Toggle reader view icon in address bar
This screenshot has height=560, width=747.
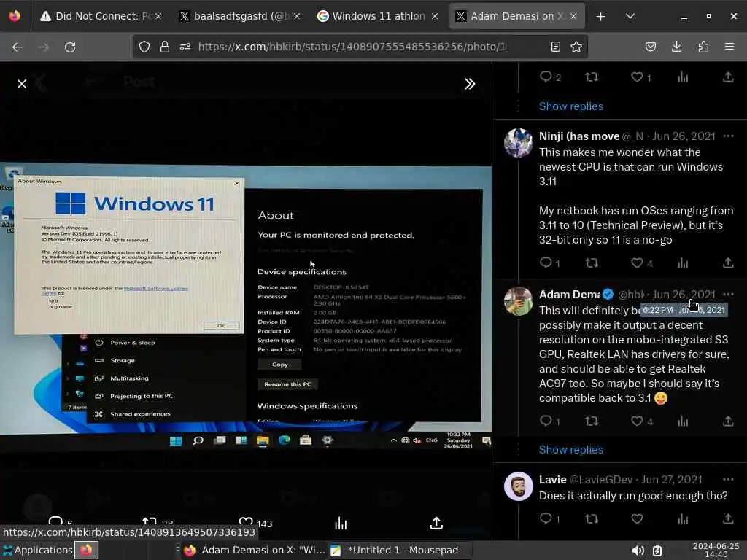(555, 47)
